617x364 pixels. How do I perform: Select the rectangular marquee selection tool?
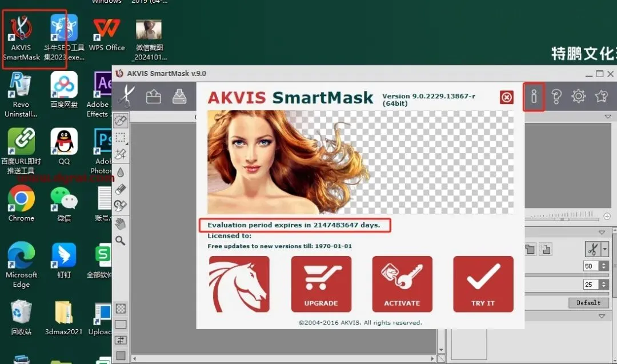click(121, 137)
